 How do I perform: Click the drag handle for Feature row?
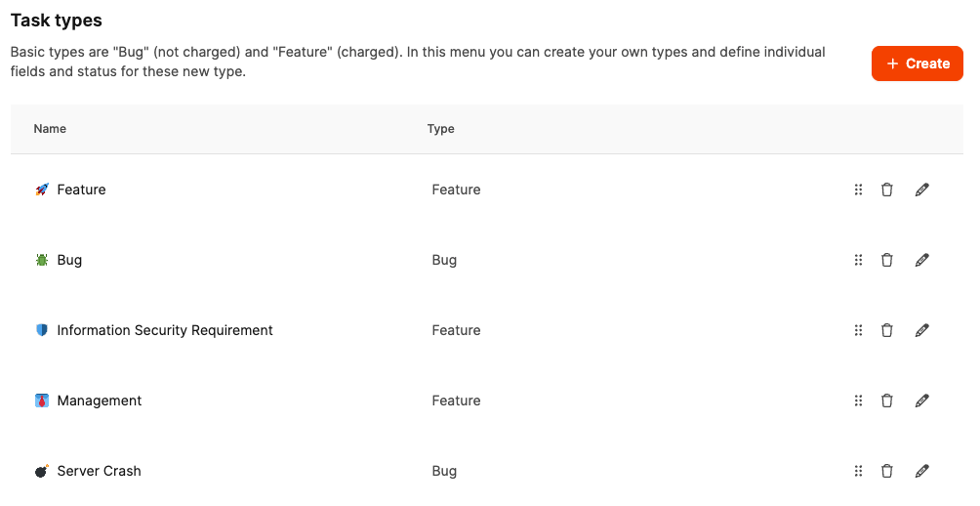click(858, 190)
